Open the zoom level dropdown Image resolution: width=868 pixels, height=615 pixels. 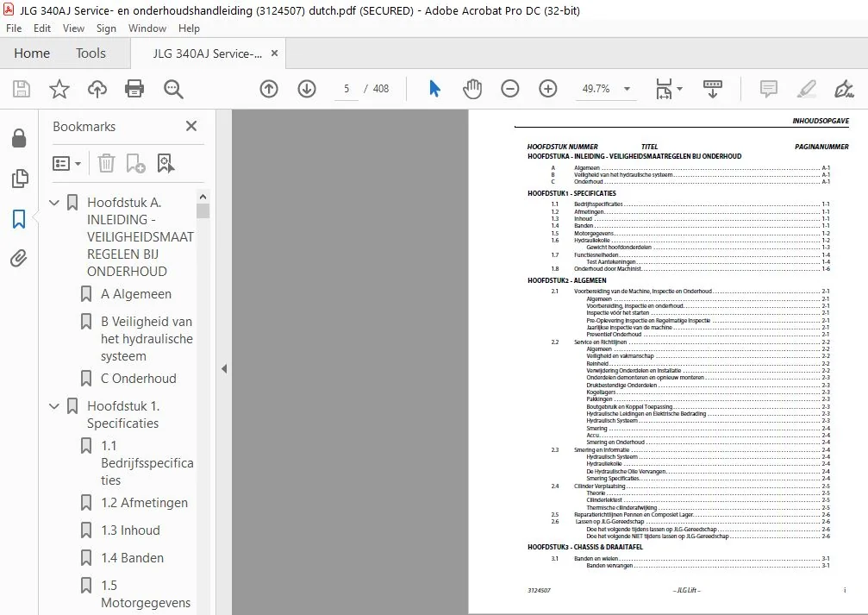click(x=628, y=89)
